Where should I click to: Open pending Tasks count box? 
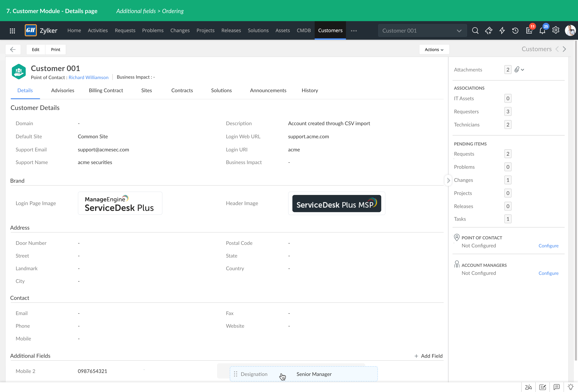(508, 219)
